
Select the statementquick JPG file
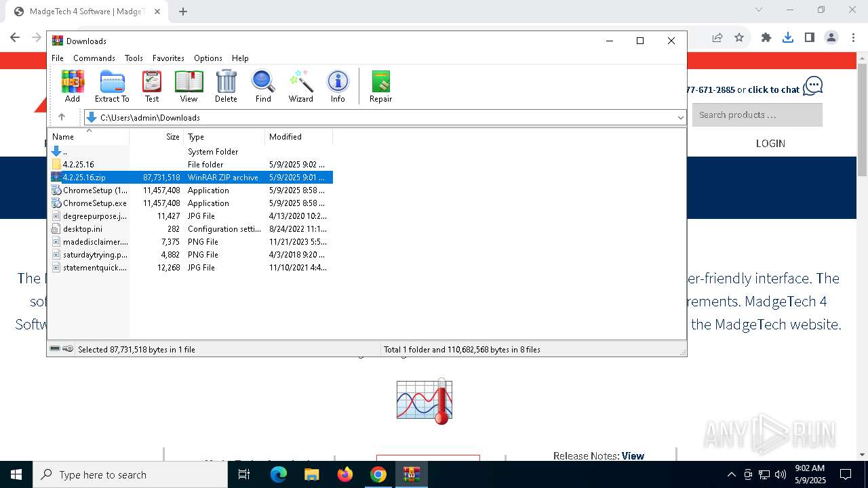190,268
